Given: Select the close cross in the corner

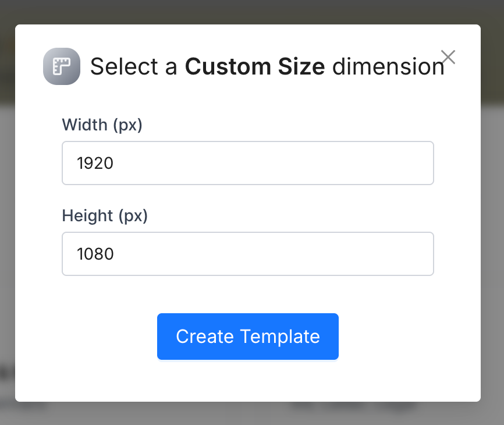Looking at the screenshot, I should [448, 57].
